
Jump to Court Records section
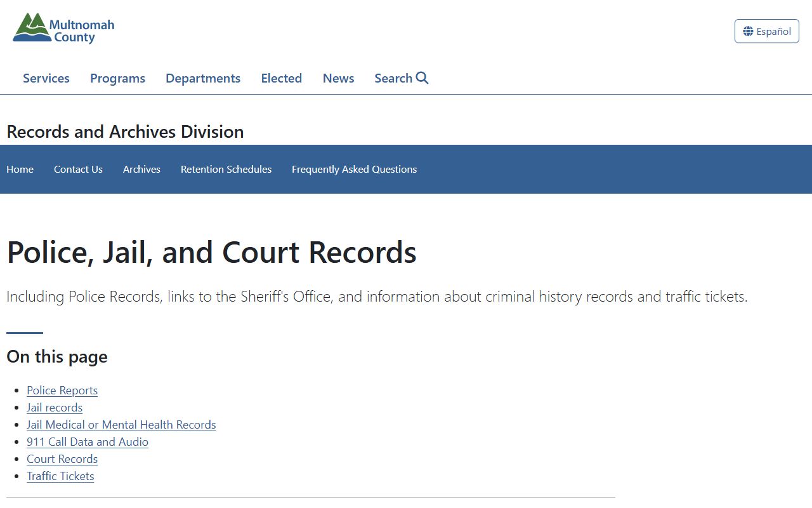coord(62,459)
